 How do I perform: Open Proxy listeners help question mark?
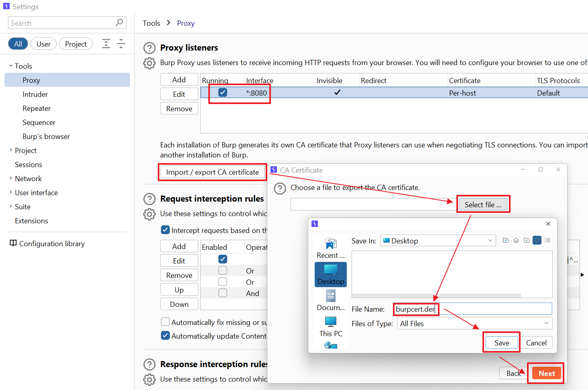point(149,48)
